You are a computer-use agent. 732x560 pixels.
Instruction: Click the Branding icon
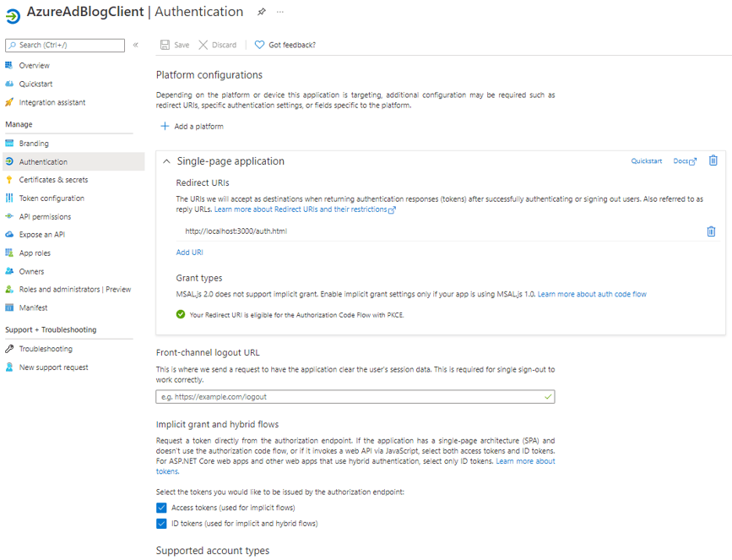click(x=9, y=143)
